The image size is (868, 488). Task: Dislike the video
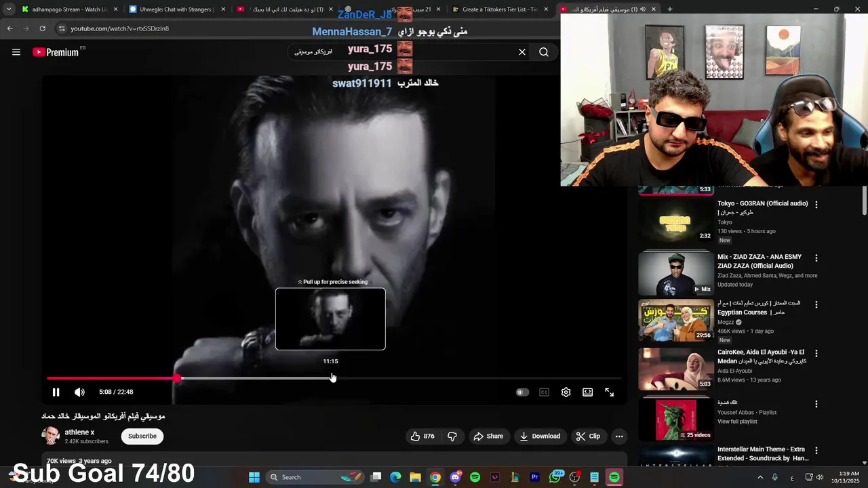(452, 436)
